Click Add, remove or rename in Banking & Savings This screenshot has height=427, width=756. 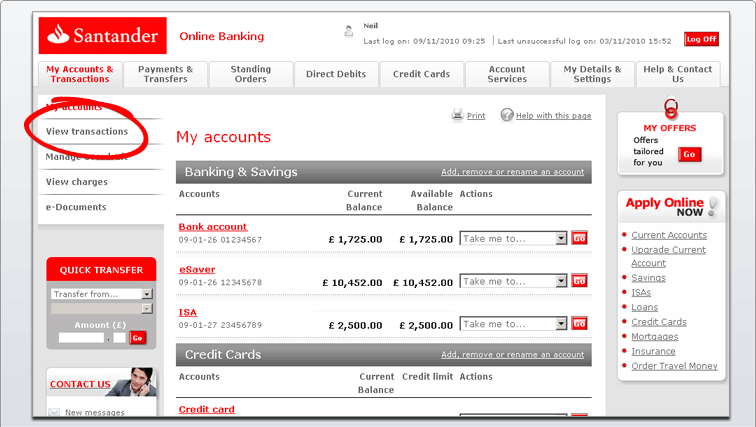[x=513, y=172]
